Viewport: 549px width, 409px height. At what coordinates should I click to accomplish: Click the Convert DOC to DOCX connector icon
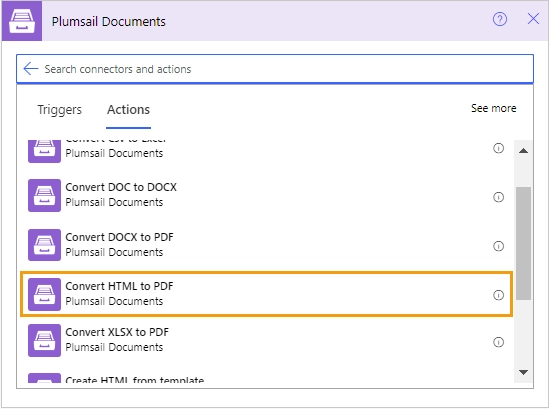click(x=44, y=195)
